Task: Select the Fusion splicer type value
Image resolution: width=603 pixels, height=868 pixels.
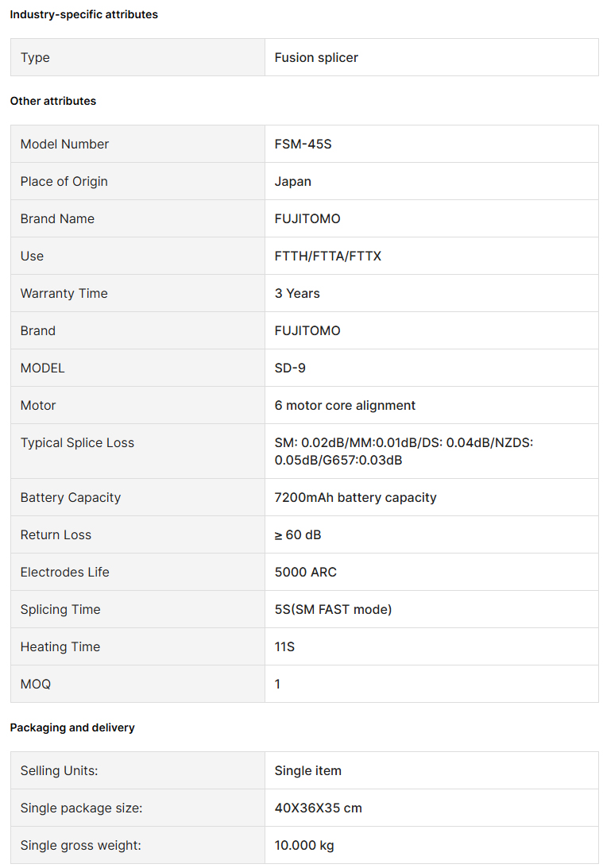Action: click(x=316, y=57)
